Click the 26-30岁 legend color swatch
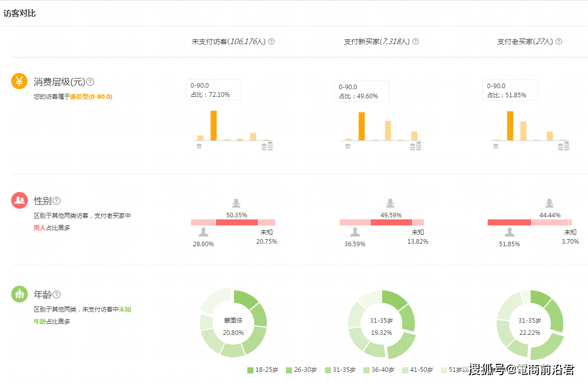Screen dimensions: 588x382 [289, 370]
